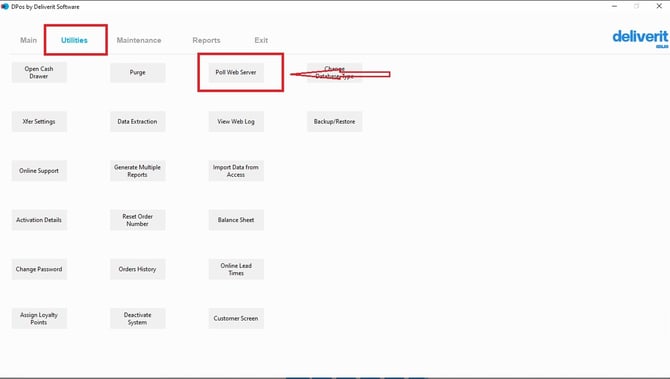The height and width of the screenshot is (379, 670).
Task: Open the Balance Sheet
Action: 236,220
